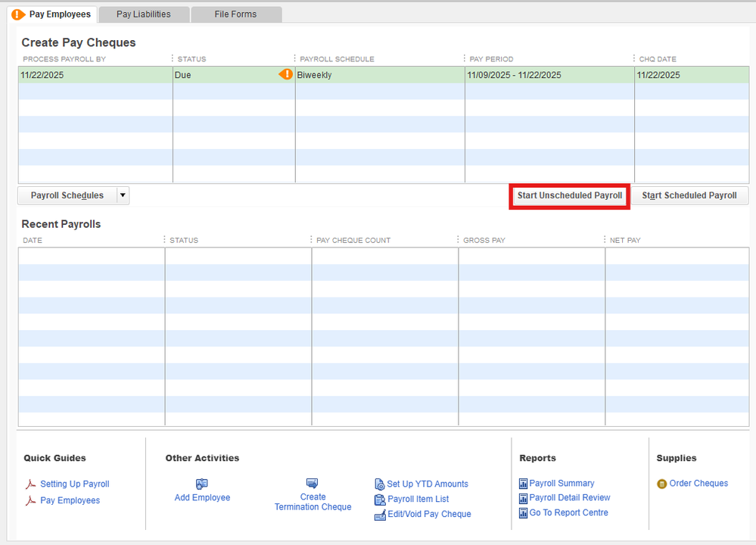Click the Edit/Void Pay Cheque icon
This screenshot has height=545, width=756.
380,515
